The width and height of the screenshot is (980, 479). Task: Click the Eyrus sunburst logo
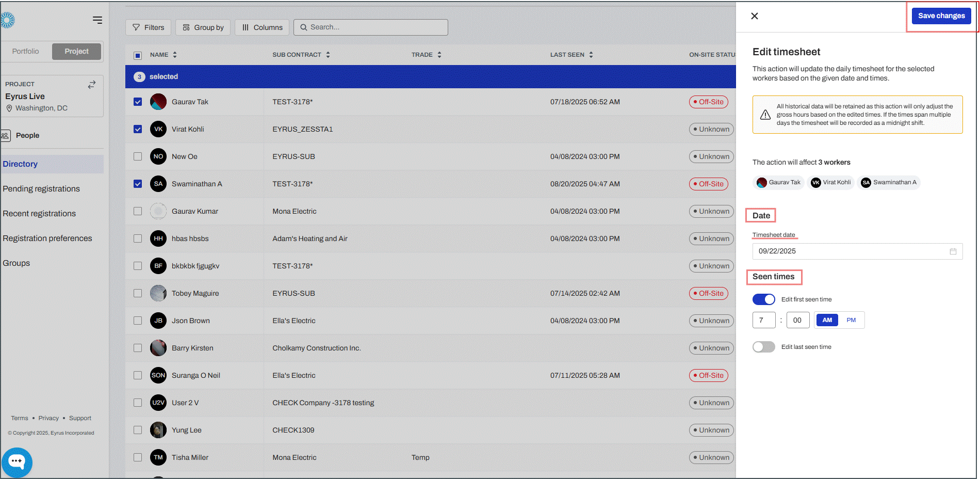click(7, 20)
